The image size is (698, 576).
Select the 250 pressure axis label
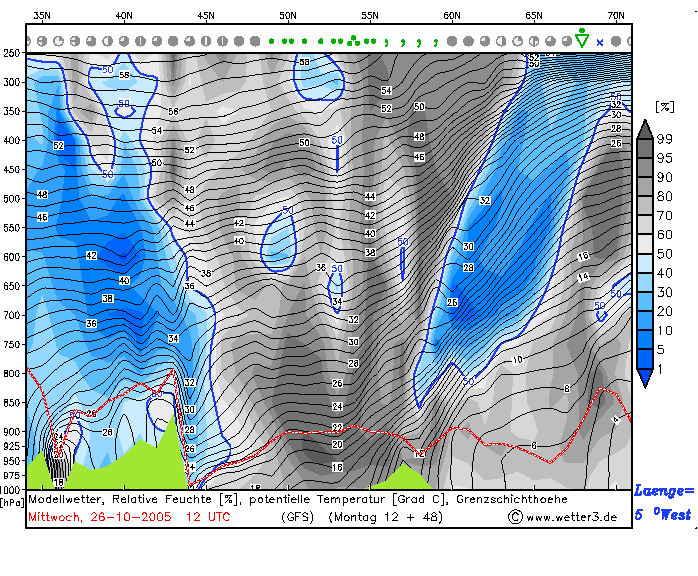point(12,53)
